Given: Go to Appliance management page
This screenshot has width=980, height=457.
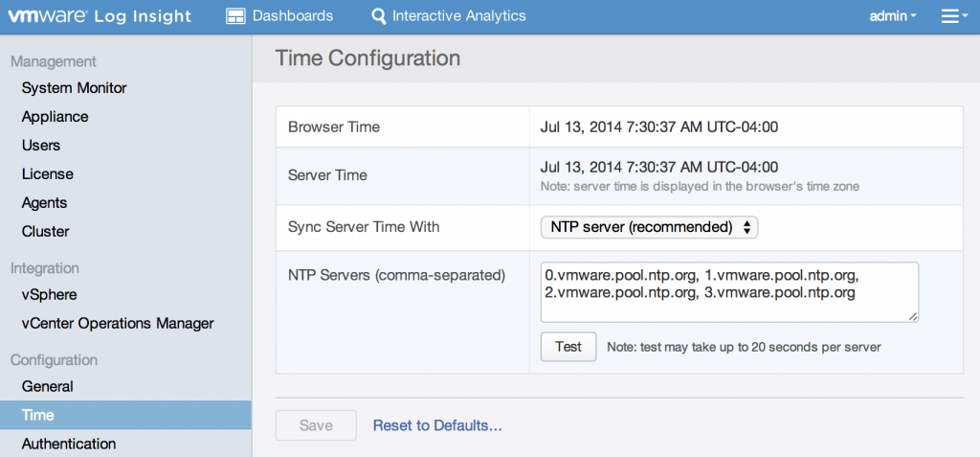Looking at the screenshot, I should [x=55, y=117].
